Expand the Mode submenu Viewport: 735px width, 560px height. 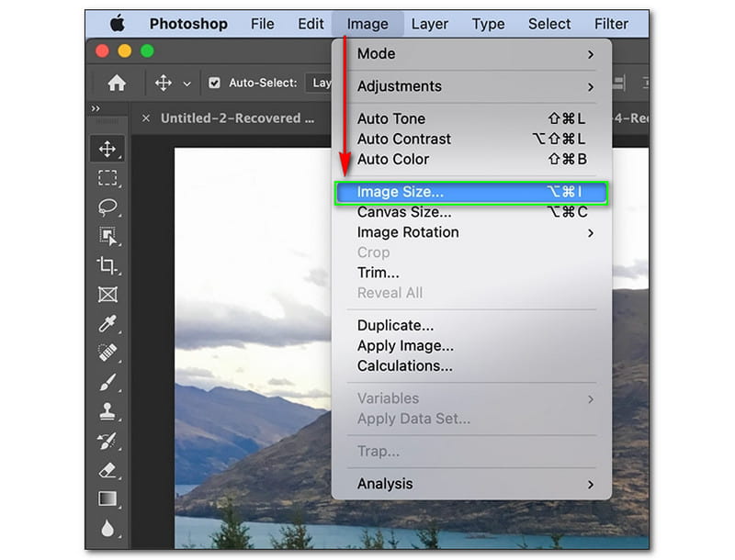470,54
